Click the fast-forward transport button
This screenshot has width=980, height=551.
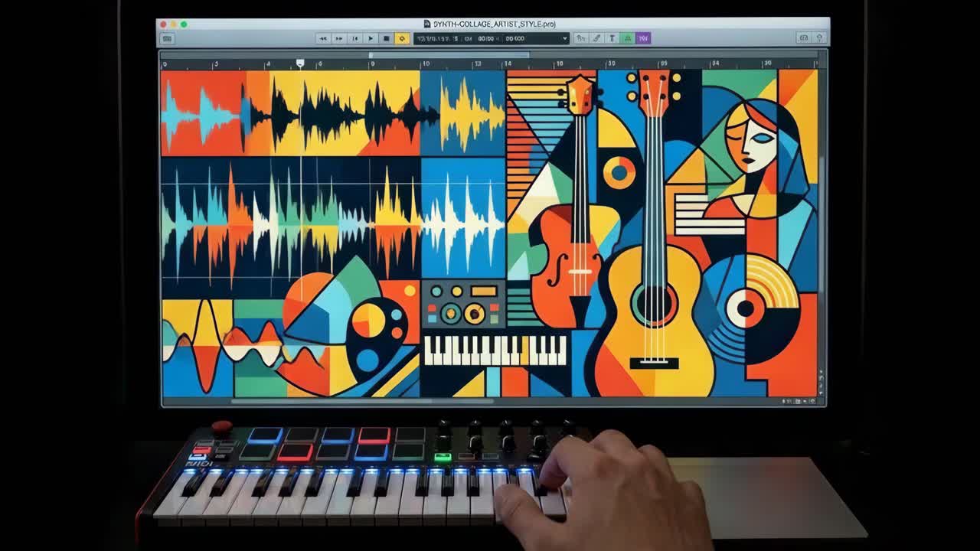[x=339, y=38]
